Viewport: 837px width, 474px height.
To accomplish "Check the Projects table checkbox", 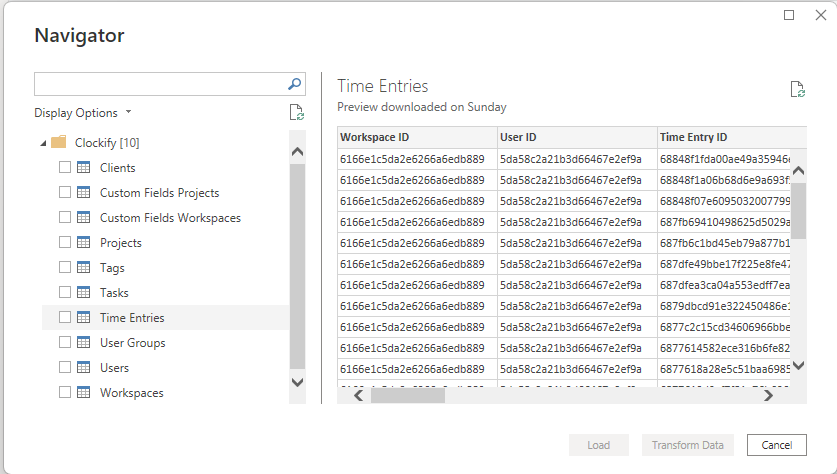I will tap(65, 242).
